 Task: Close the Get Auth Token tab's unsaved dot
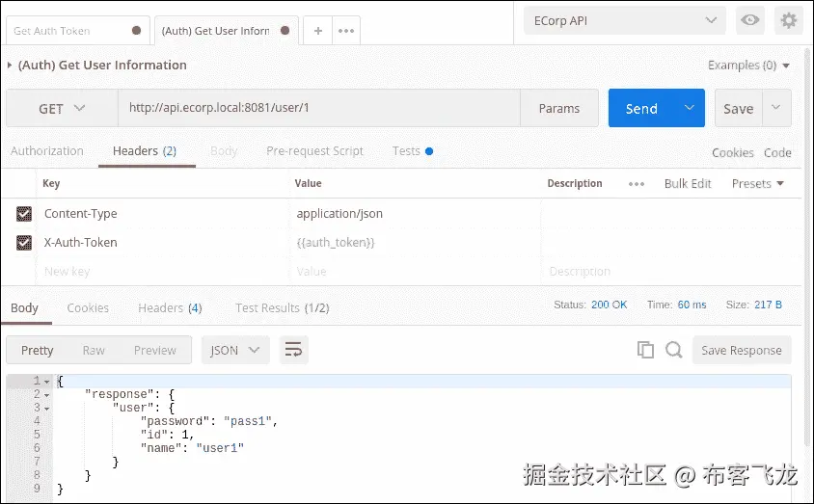(x=137, y=30)
